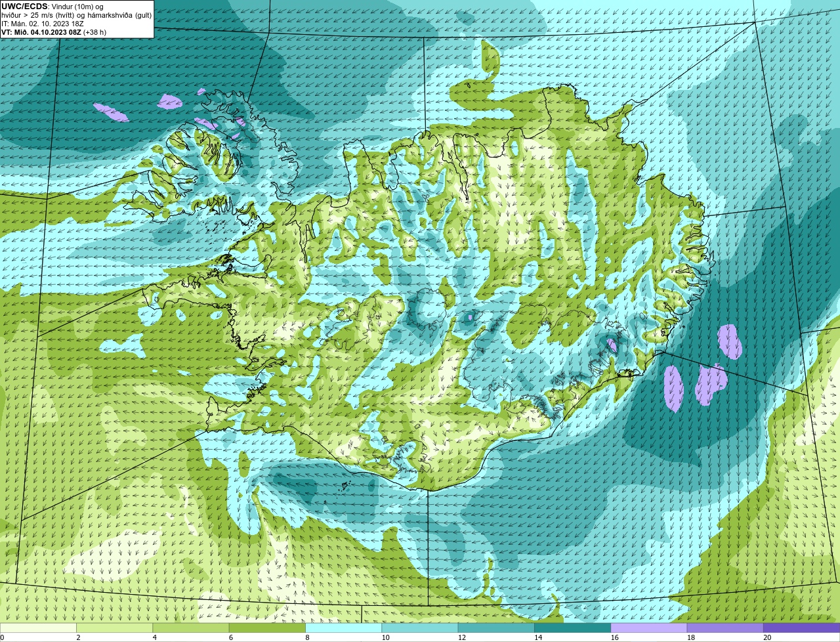Click the legend scale label "8"

tap(306, 637)
